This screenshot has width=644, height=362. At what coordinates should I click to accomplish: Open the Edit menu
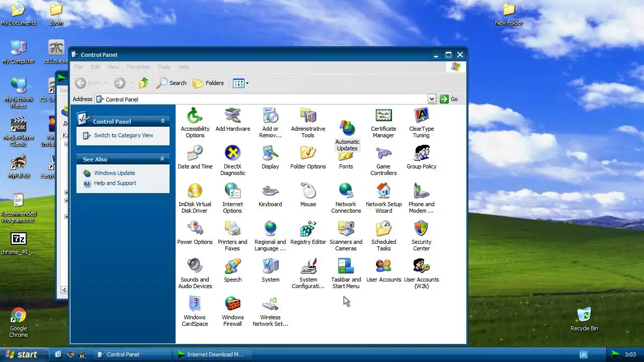pos(95,67)
